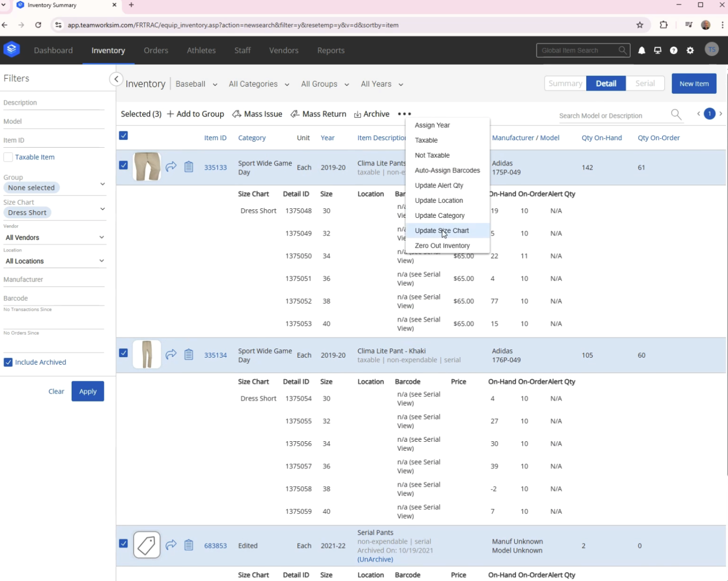Click the Clear filters link
This screenshot has height=581, width=728.
point(56,391)
